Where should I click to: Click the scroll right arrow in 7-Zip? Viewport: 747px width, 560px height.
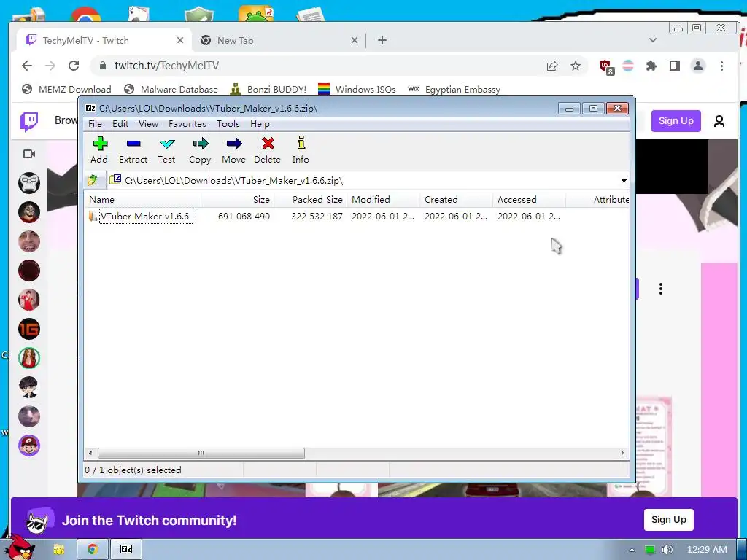coord(622,453)
